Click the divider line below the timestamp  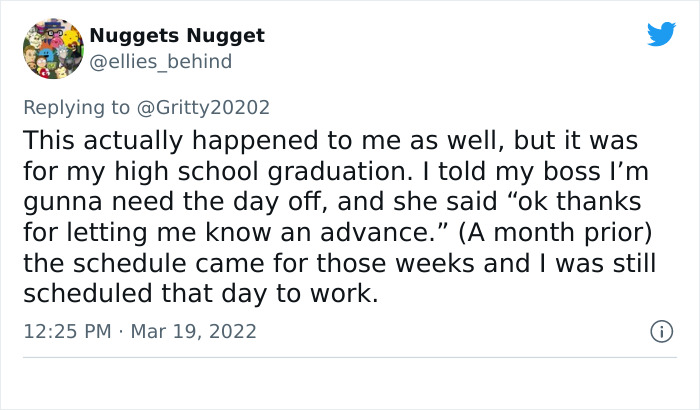pyautogui.click(x=350, y=357)
